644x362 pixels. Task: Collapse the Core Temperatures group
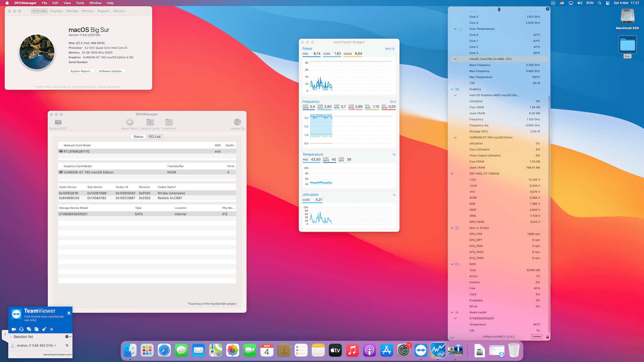coord(455,29)
